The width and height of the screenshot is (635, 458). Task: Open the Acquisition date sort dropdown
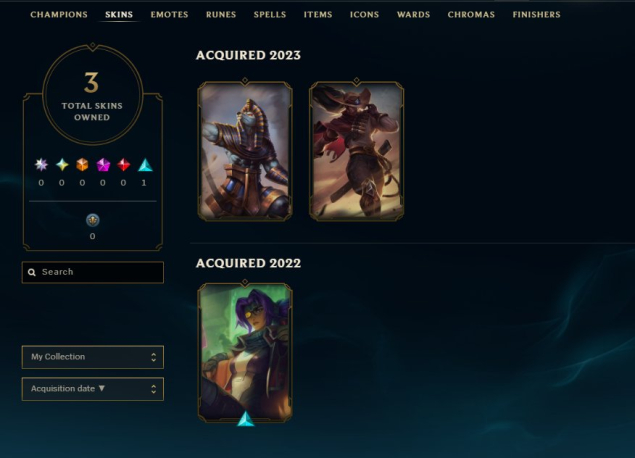(x=93, y=389)
